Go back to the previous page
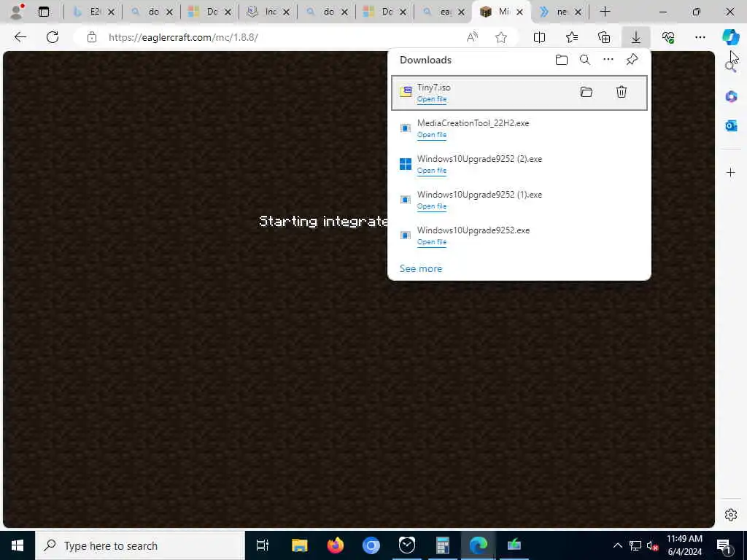 [x=20, y=37]
